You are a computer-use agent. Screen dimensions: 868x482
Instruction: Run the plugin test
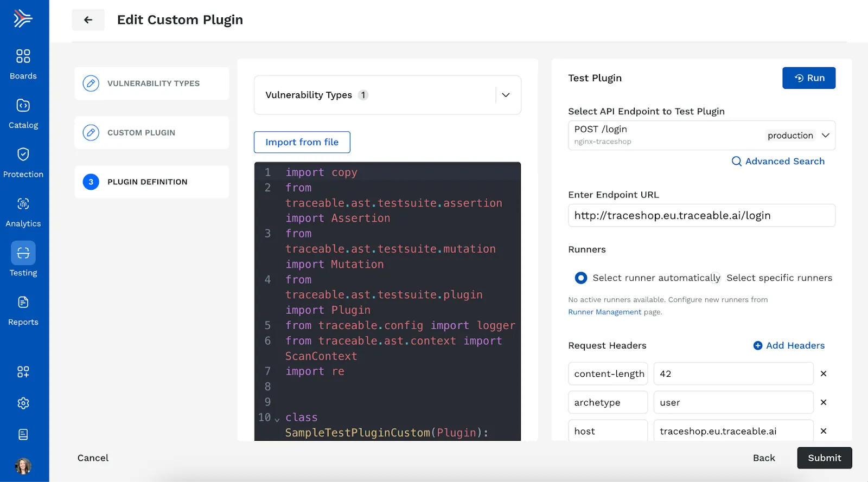coord(809,78)
